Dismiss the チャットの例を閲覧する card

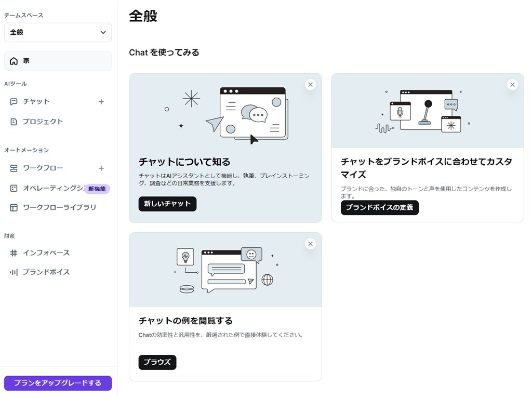[x=310, y=243]
